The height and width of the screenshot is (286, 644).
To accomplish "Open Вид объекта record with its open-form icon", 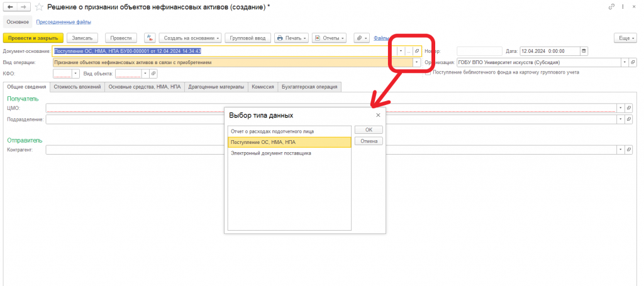I will [x=153, y=74].
